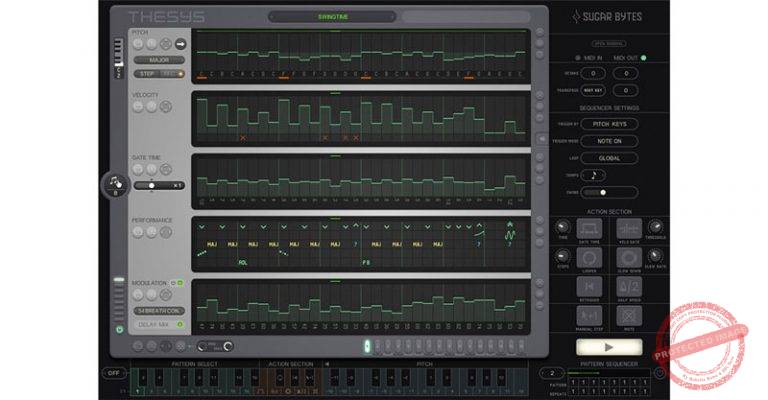The image size is (768, 400).
Task: Click the Threshold knob
Action: tap(655, 227)
